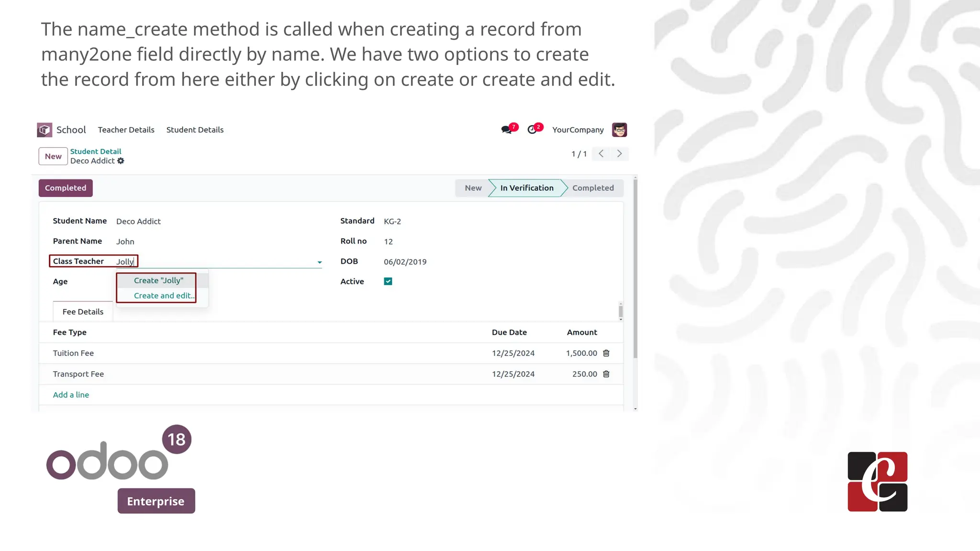Set status to Completed stage in statusbar

593,188
